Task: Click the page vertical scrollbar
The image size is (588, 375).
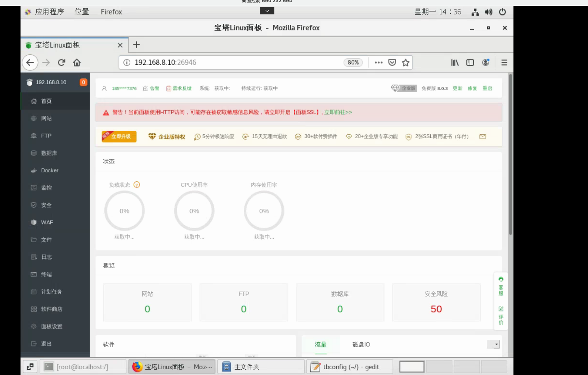Action: click(510, 154)
